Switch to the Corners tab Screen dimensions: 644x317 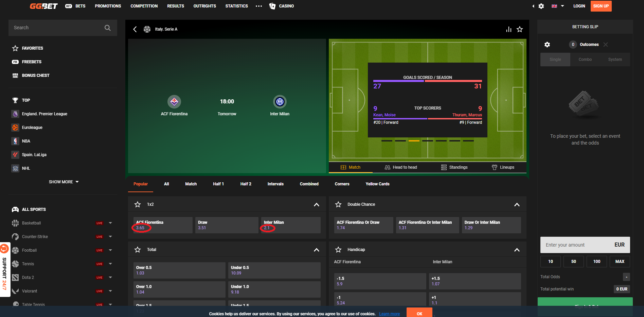point(342,184)
